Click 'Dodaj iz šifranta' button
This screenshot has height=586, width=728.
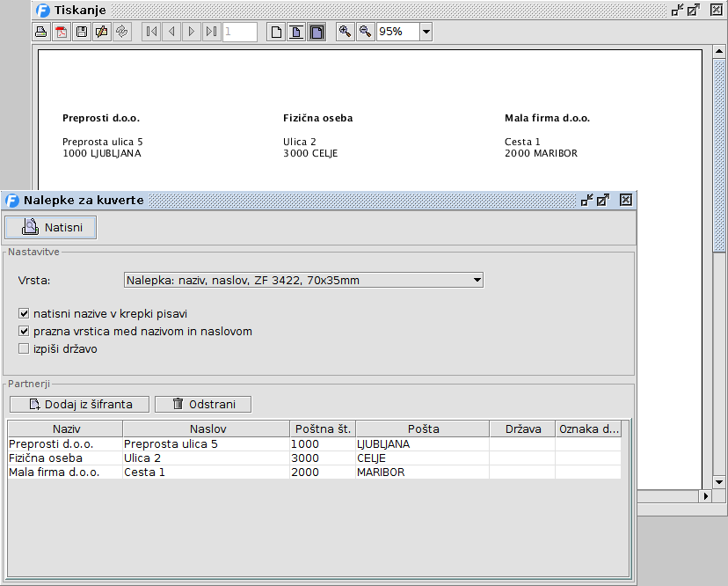pyautogui.click(x=80, y=404)
